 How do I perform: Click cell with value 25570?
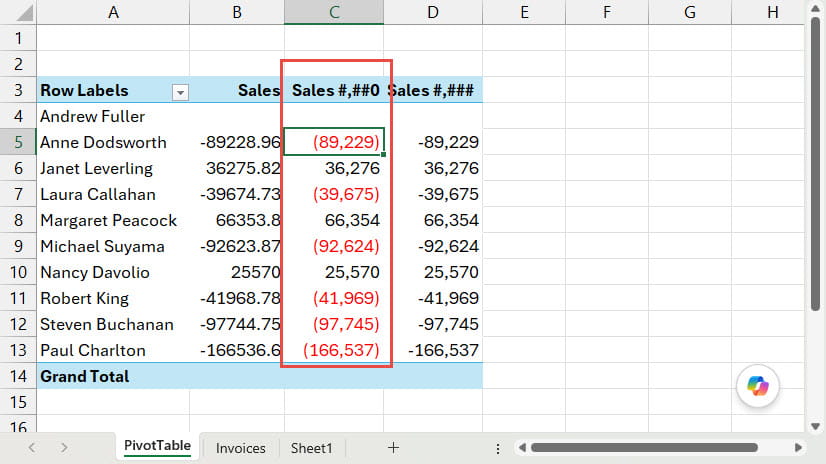[237, 272]
